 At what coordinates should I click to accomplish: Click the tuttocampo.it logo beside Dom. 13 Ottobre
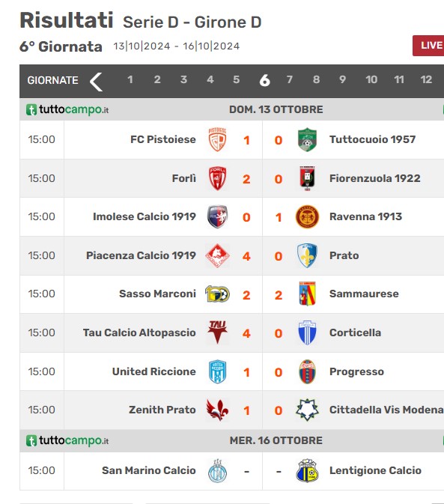click(x=67, y=109)
